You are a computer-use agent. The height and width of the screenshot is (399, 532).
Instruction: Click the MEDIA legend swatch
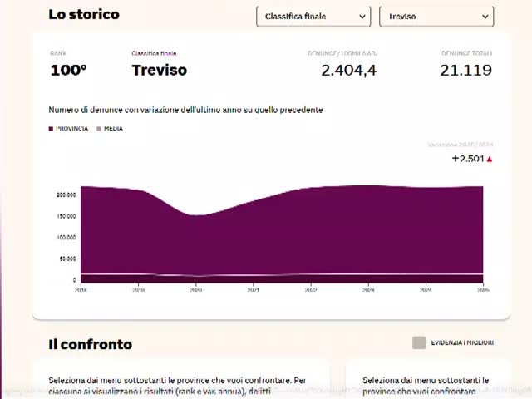tap(99, 129)
